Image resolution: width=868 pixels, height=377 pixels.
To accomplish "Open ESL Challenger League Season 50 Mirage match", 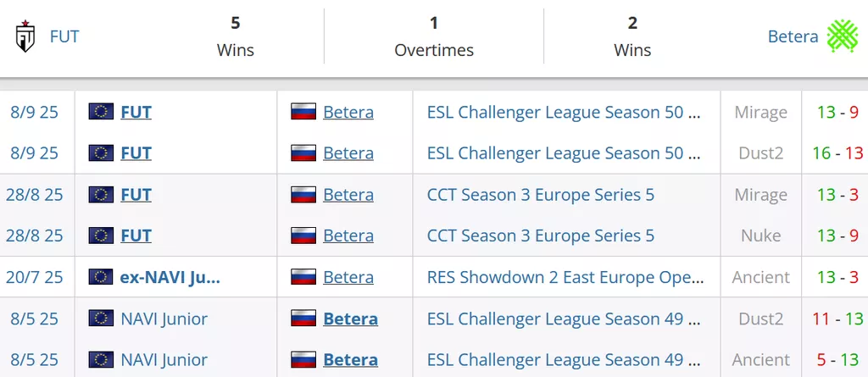I will (x=564, y=113).
